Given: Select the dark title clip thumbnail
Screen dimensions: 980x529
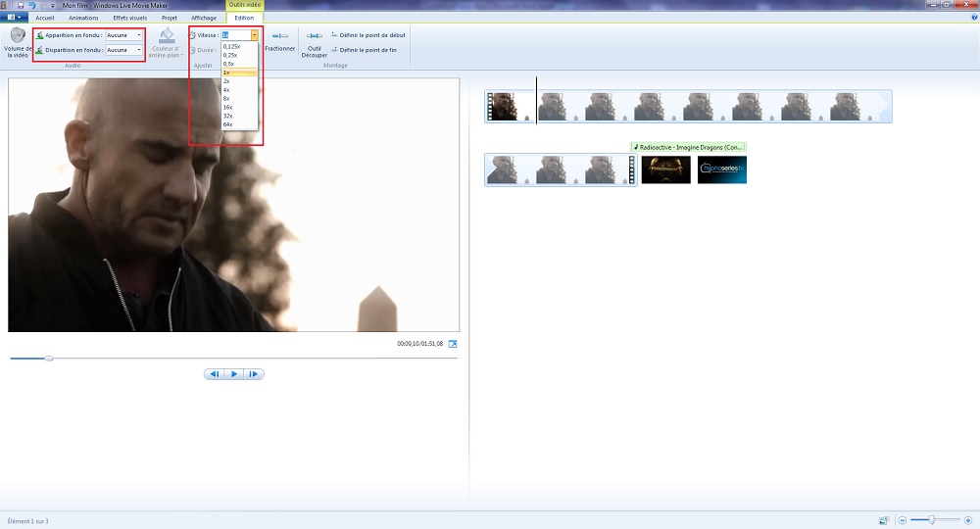Looking at the screenshot, I should 666,169.
